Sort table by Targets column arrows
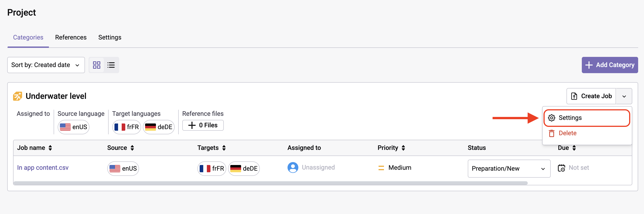The width and height of the screenshot is (644, 214). [224, 148]
